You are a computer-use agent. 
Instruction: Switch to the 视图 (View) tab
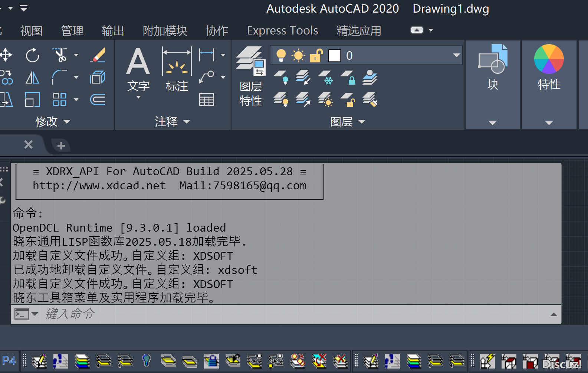click(x=31, y=30)
